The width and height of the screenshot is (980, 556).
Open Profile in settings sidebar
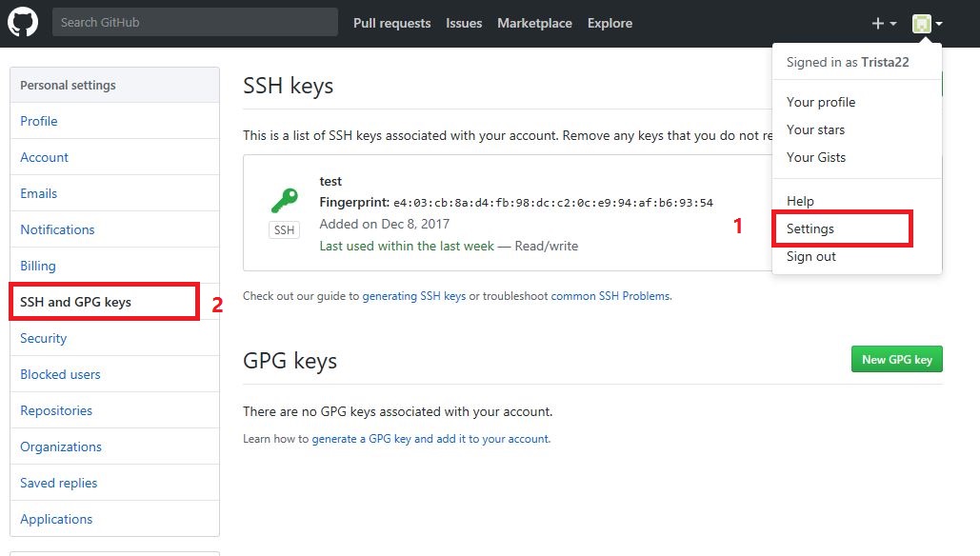click(114, 121)
